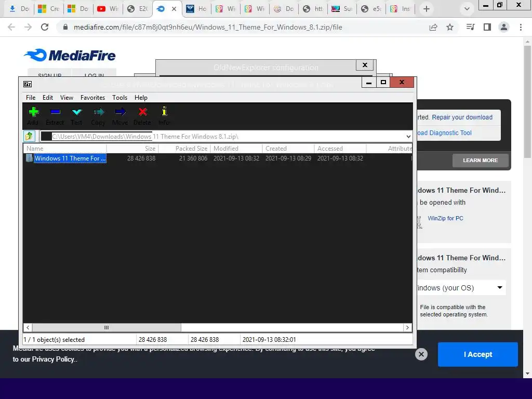
Task: Click the page scrollbar down arrow
Action: [527, 374]
